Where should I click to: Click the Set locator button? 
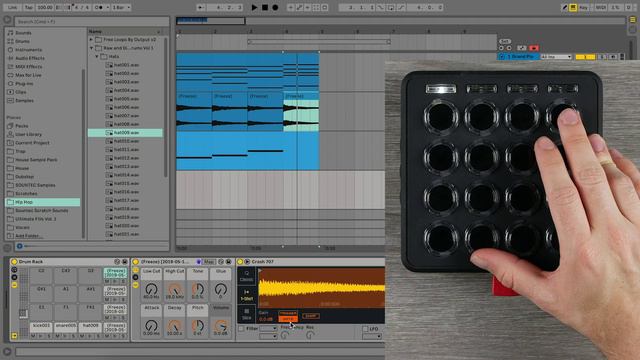(x=505, y=42)
